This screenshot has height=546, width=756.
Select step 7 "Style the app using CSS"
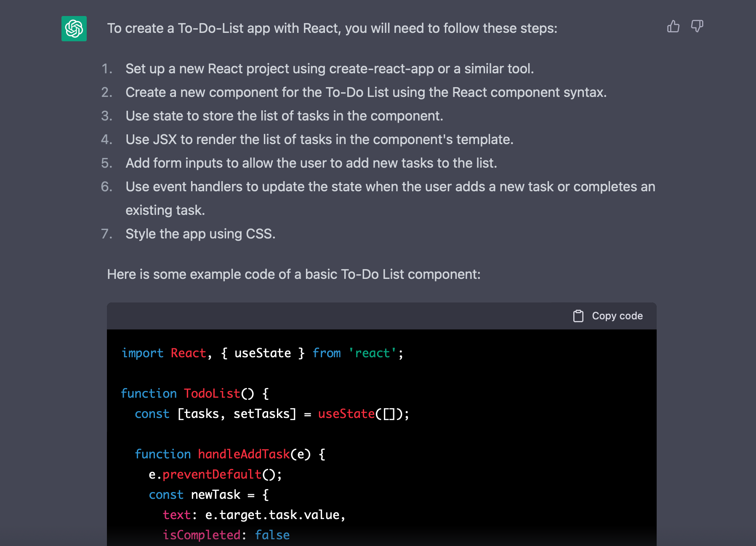click(x=200, y=234)
